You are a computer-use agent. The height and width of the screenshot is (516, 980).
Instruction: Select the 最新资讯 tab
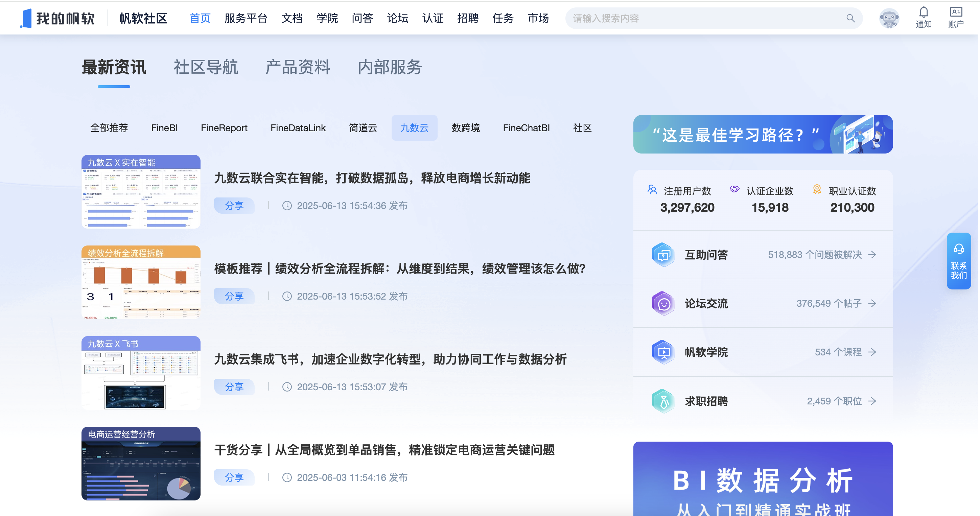click(x=114, y=67)
